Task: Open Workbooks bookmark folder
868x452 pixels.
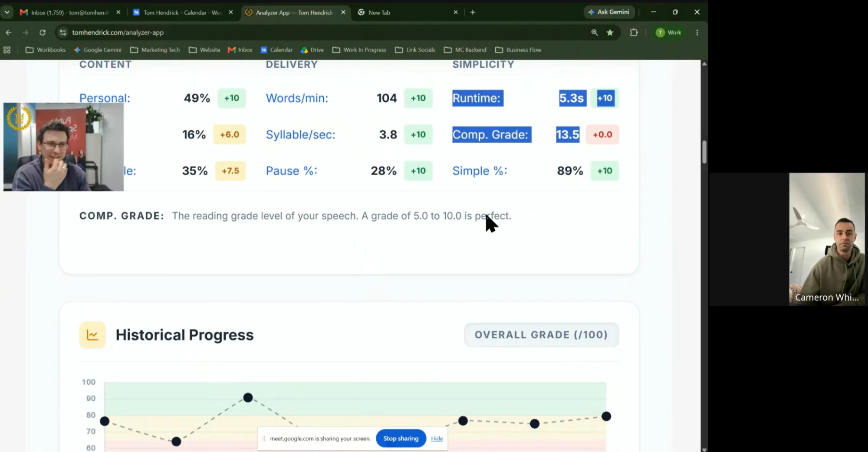Action: (46, 50)
